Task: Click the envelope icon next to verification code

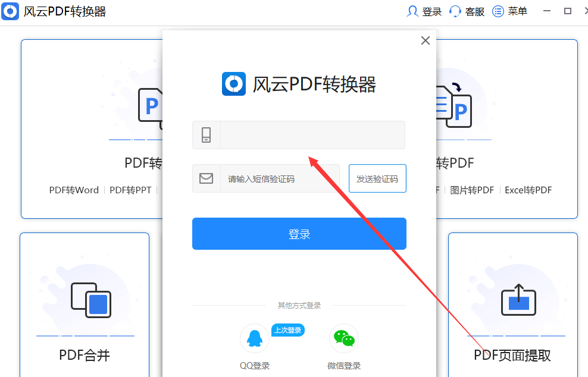Action: tap(207, 178)
